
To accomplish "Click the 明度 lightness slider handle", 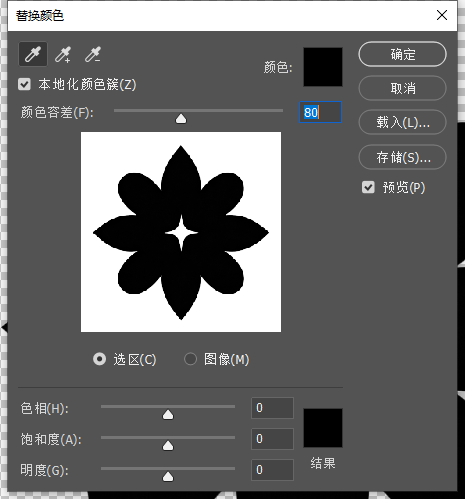I will (168, 476).
